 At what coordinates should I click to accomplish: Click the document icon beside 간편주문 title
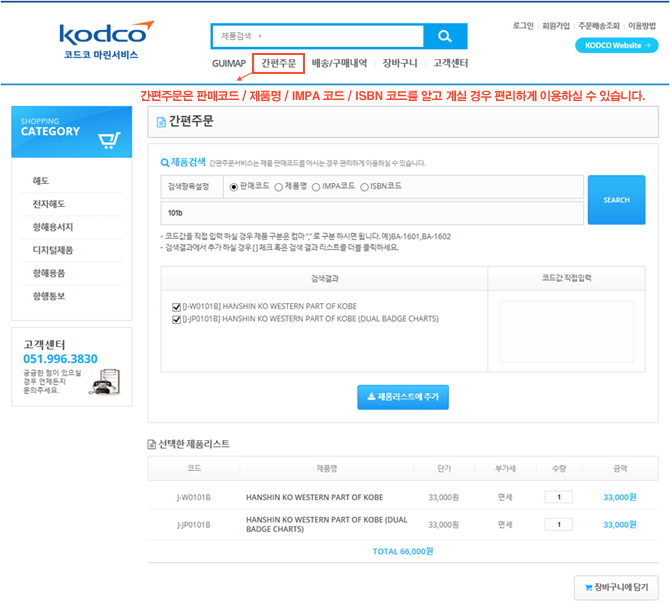(161, 122)
